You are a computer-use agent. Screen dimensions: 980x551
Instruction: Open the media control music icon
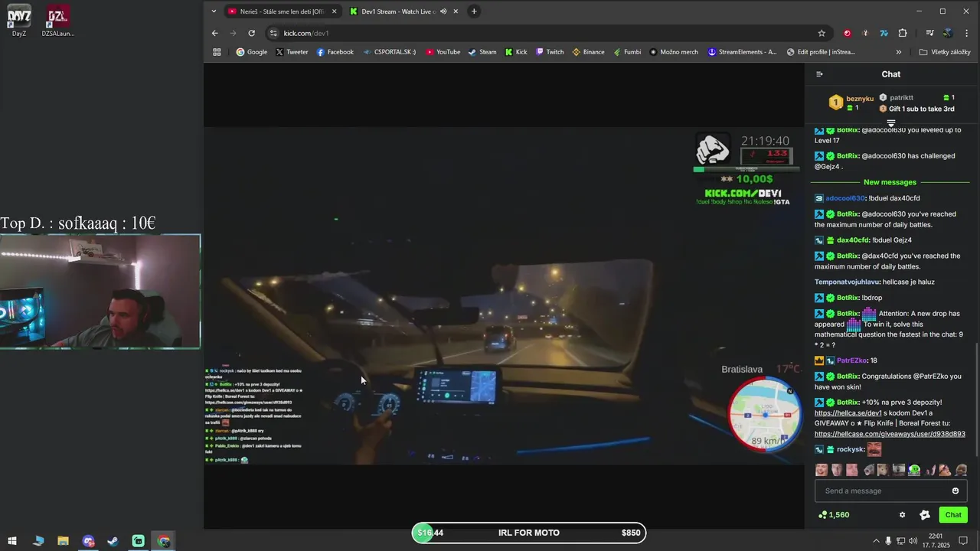tap(929, 33)
